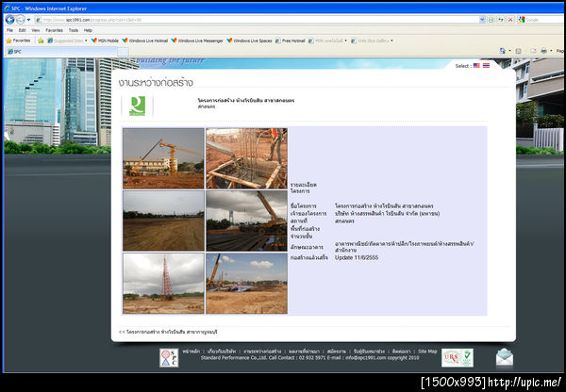Screen dimensions: 566x392
Task: Open the address bar history dropdown arrow
Action: coord(482,20)
